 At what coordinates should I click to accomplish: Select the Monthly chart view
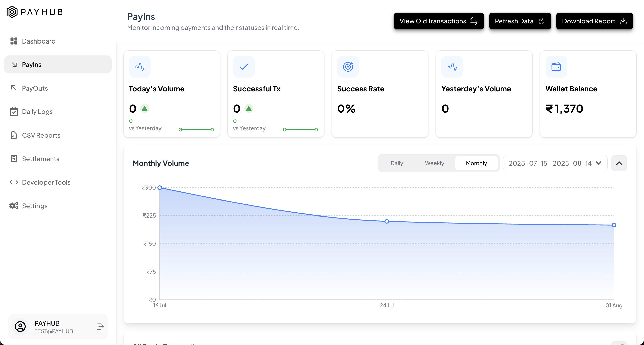coord(476,163)
